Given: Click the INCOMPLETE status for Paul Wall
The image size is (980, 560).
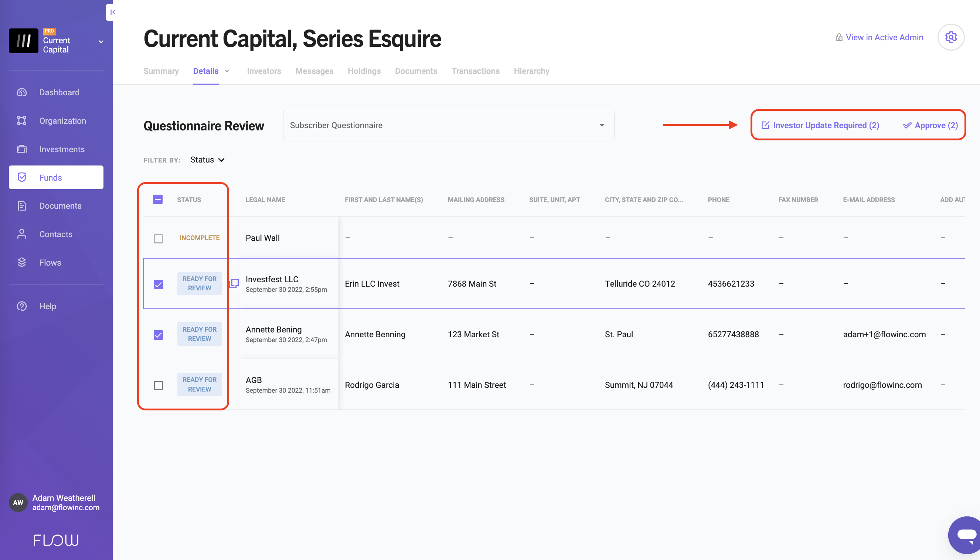Looking at the screenshot, I should point(199,238).
